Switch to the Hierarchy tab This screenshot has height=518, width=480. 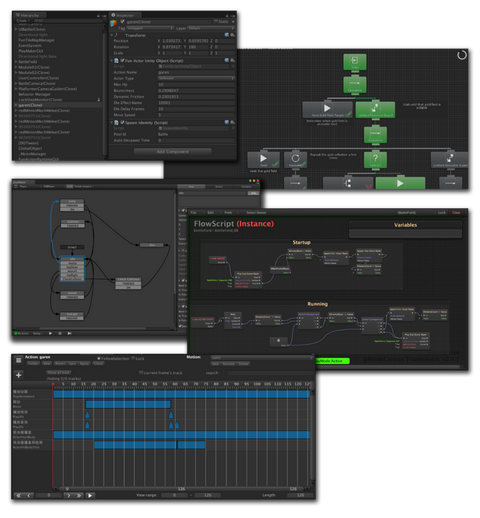click(28, 15)
